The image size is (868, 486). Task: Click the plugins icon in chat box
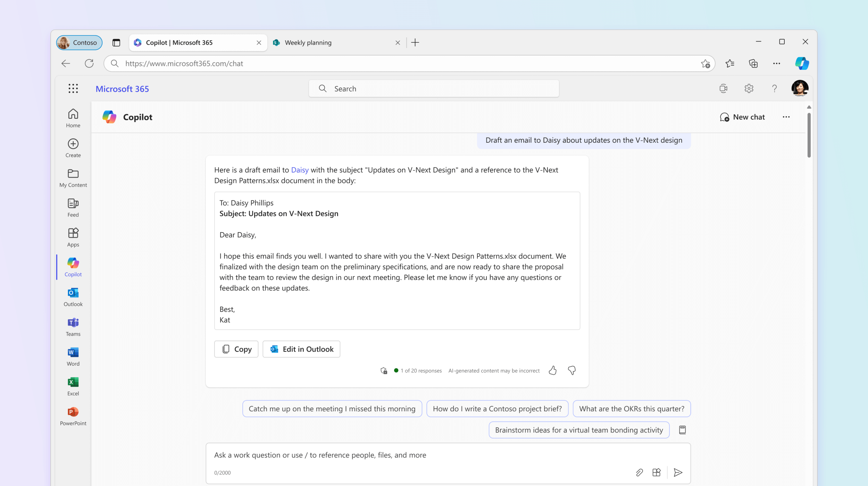coord(656,472)
